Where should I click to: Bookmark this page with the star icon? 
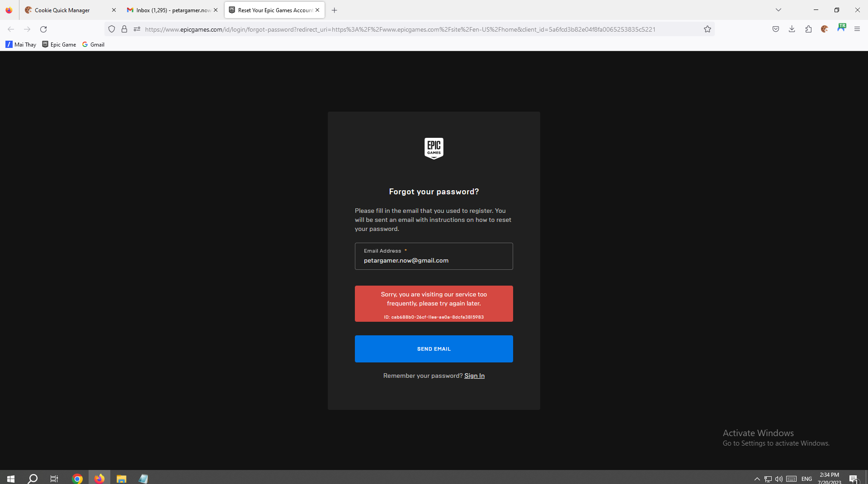[x=708, y=29]
